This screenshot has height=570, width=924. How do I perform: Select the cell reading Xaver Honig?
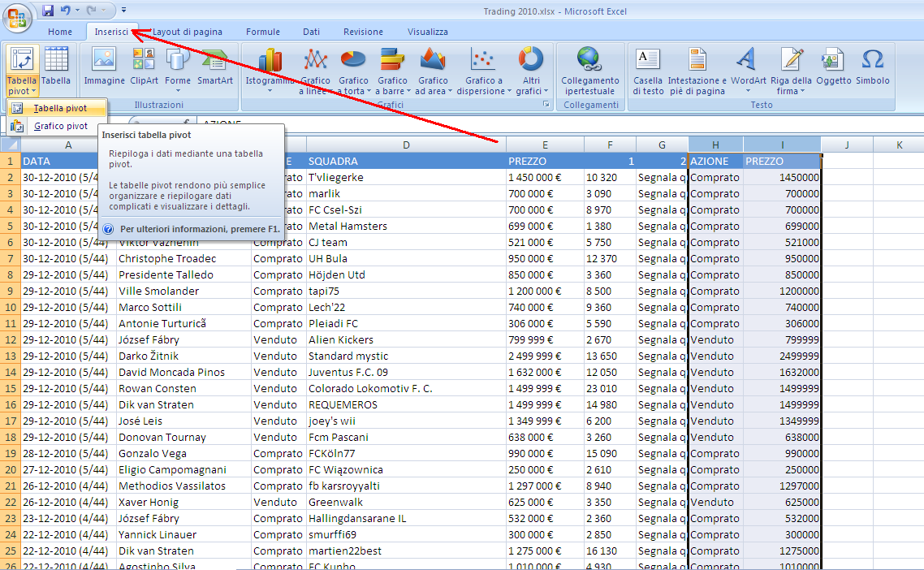[184, 503]
